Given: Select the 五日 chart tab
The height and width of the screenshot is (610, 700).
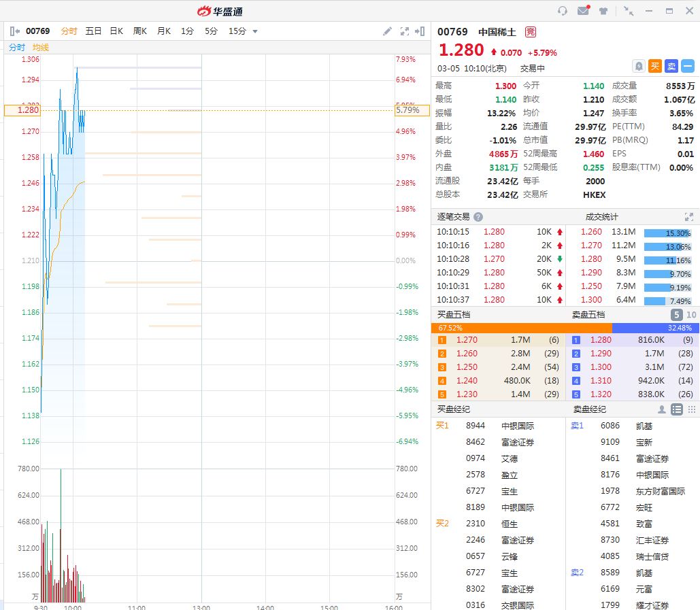Looking at the screenshot, I should (x=93, y=31).
